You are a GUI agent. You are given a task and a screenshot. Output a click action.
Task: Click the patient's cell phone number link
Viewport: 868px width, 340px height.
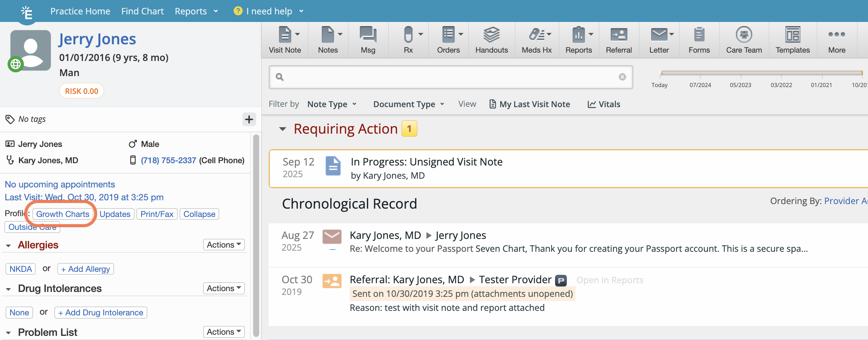[168, 161]
